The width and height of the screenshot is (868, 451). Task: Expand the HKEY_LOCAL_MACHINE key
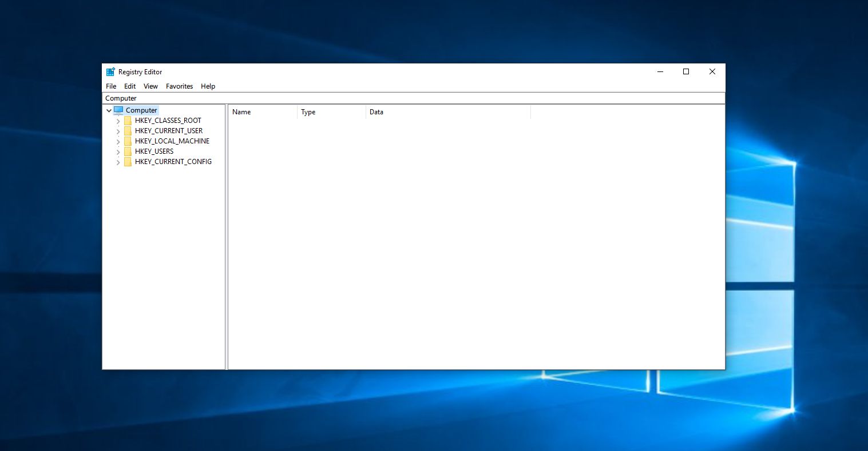pos(118,142)
